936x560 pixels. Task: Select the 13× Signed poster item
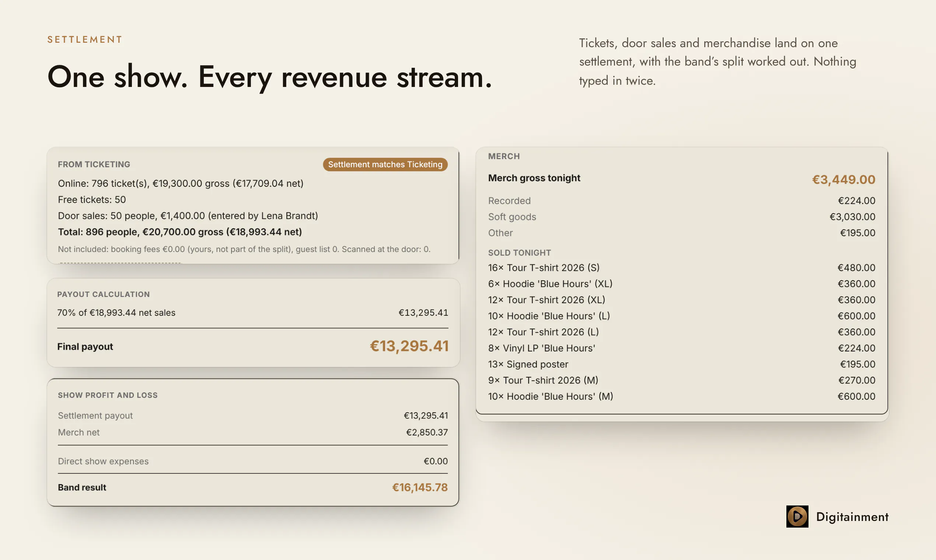tap(682, 364)
